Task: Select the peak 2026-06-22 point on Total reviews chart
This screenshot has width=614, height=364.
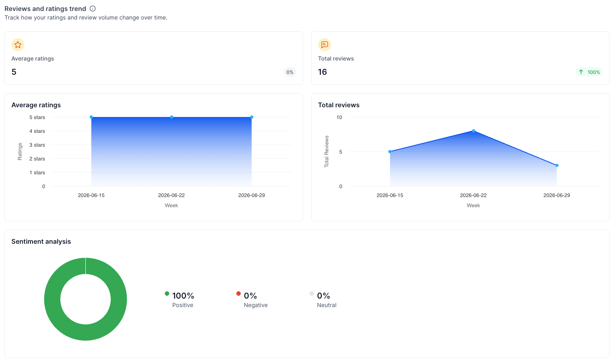Action: coord(473,131)
